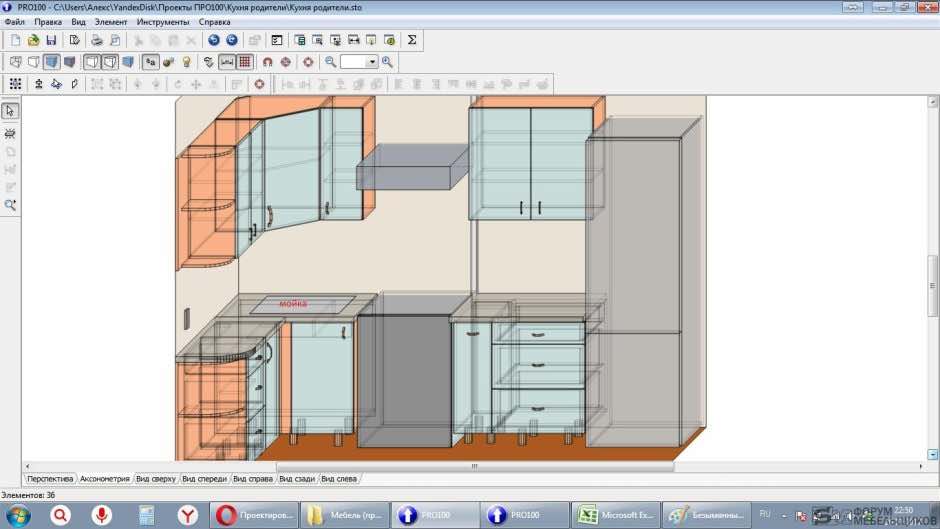Toggle the dimensions display button
The width and height of the screenshot is (940, 529).
pos(227,62)
